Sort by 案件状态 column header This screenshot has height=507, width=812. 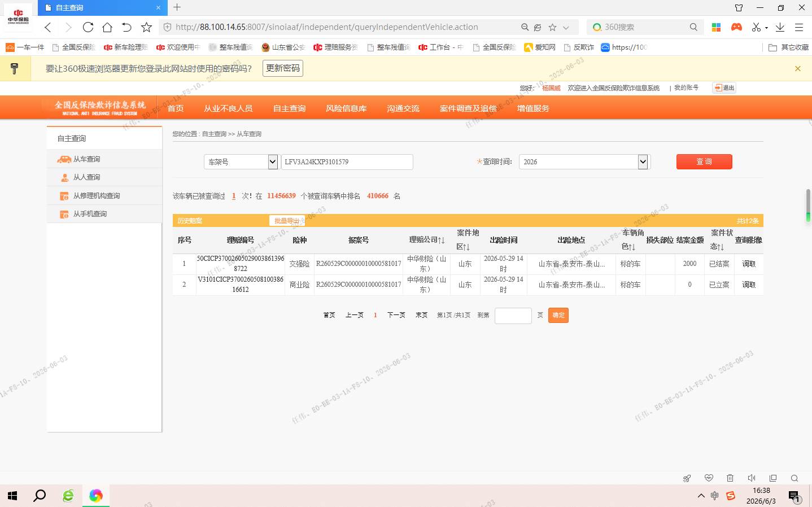point(722,240)
